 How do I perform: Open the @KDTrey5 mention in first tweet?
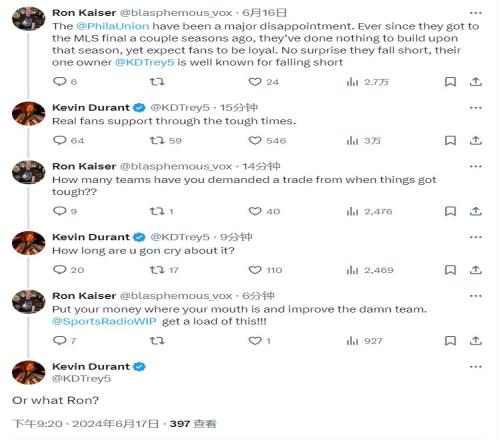[145, 62]
